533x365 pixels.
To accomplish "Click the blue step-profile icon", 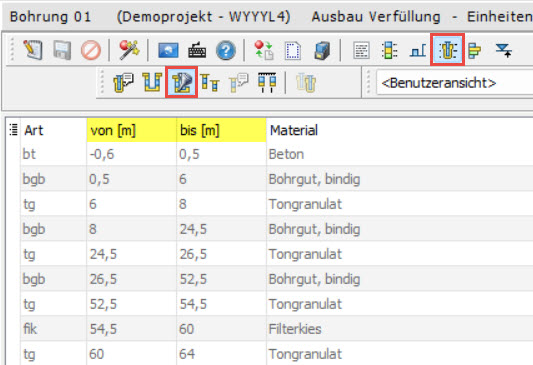I will (x=418, y=51).
